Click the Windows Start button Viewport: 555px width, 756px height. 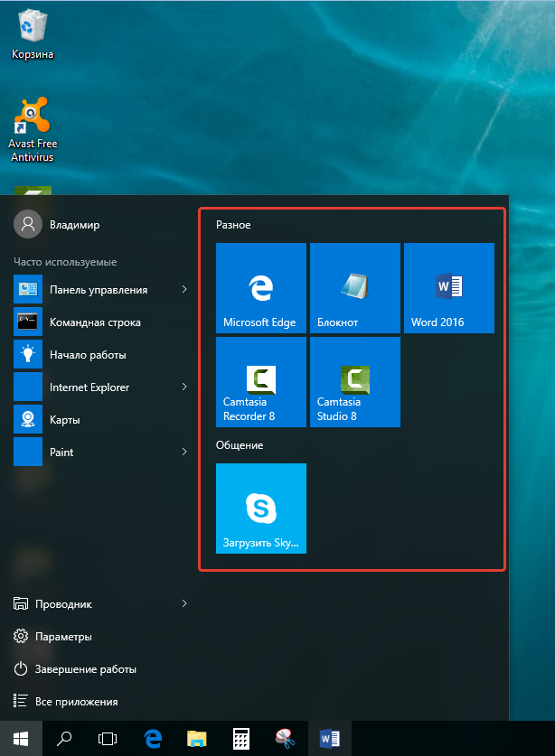[x=21, y=738]
